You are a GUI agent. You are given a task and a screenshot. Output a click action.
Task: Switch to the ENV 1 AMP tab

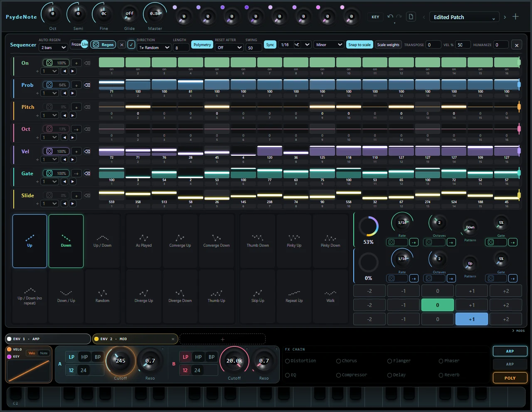coord(48,339)
